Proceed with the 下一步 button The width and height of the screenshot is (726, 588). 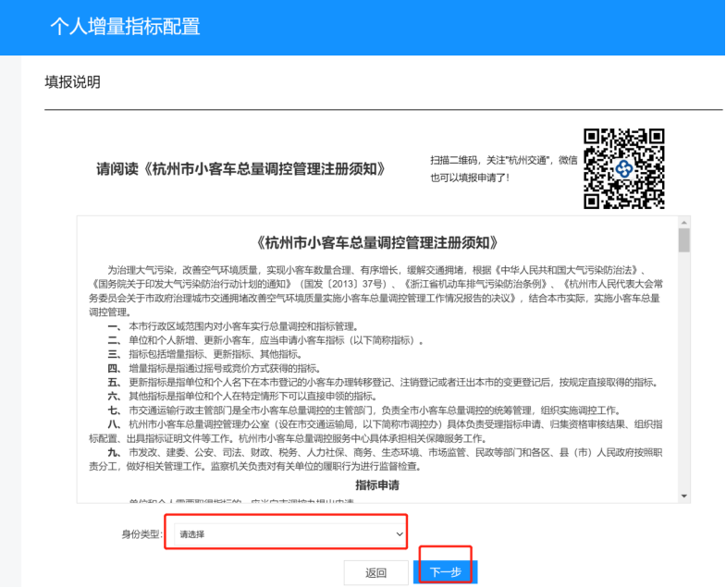tap(447, 572)
